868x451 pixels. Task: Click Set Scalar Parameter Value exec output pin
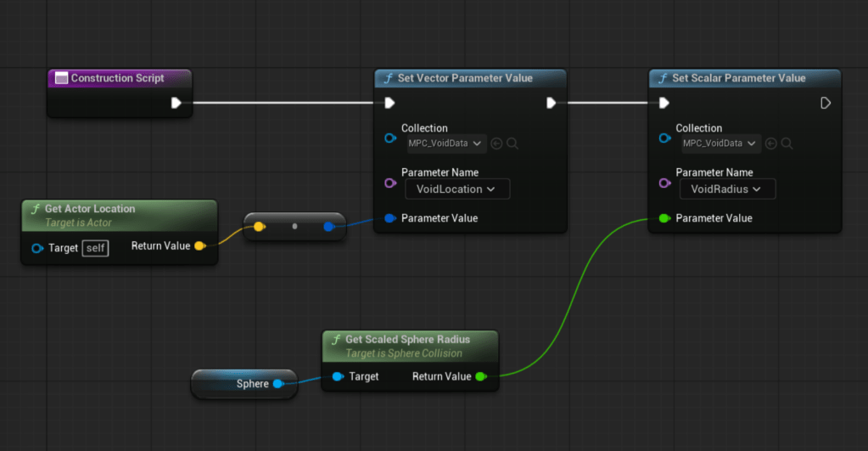(x=826, y=104)
